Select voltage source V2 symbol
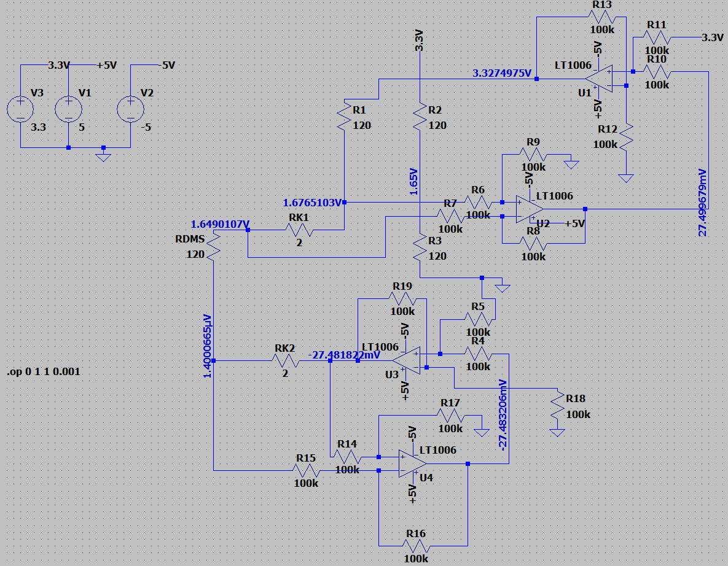The width and height of the screenshot is (728, 566). [130, 109]
